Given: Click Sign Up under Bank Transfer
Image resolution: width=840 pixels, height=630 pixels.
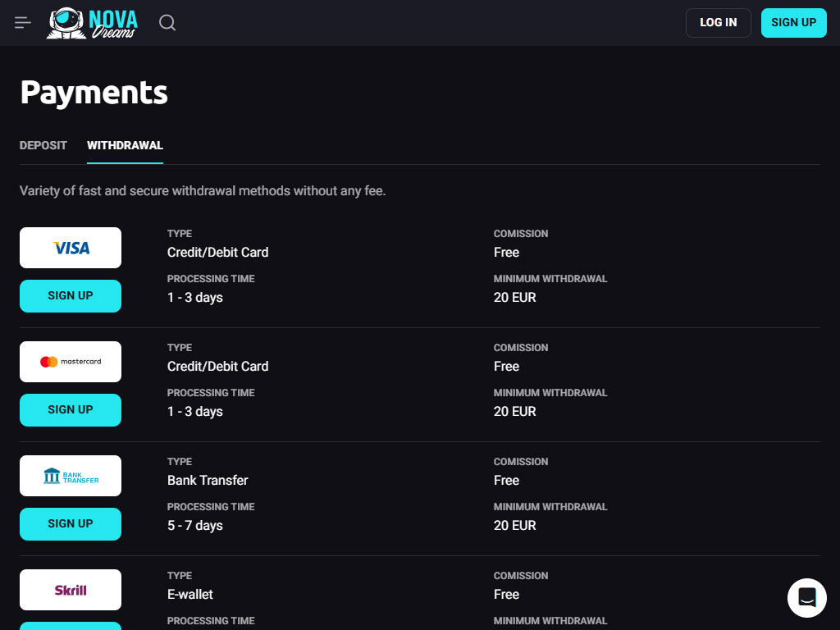Looking at the screenshot, I should [71, 524].
